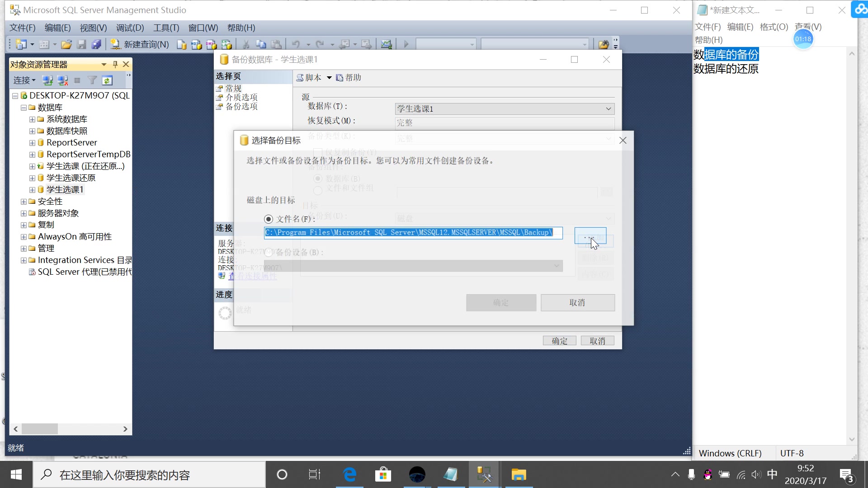Open the 文件(F) menu in SSMS
868x488 pixels.
tap(23, 28)
